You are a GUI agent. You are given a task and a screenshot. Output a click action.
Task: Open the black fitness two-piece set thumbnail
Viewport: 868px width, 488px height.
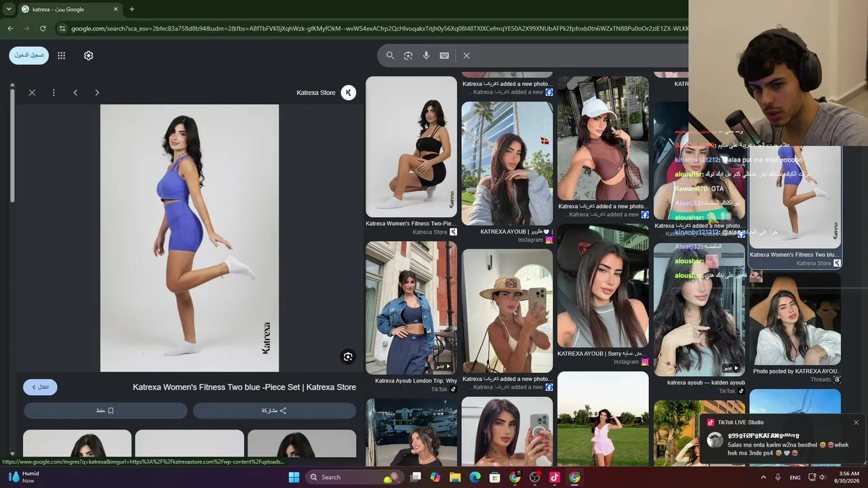(x=412, y=146)
